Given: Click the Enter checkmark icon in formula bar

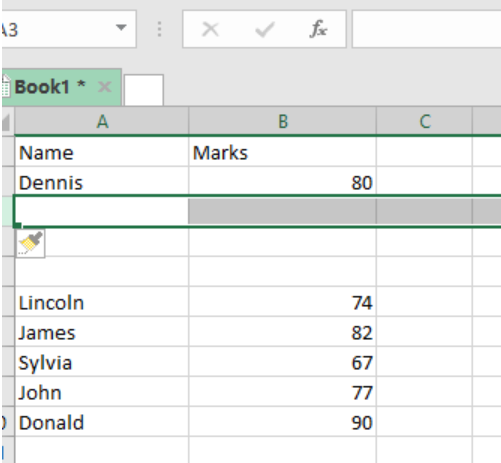Looking at the screenshot, I should coord(265,29).
